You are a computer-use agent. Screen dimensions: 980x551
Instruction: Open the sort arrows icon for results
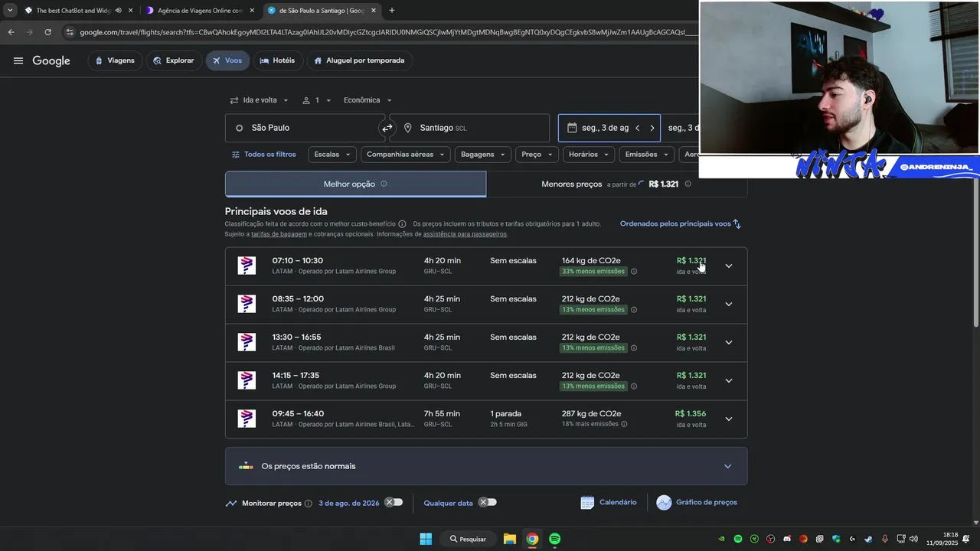[x=737, y=223]
